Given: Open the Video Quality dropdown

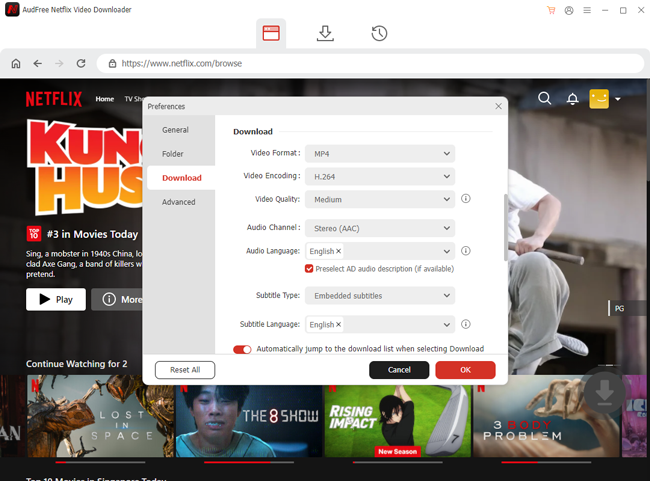Looking at the screenshot, I should (x=380, y=199).
